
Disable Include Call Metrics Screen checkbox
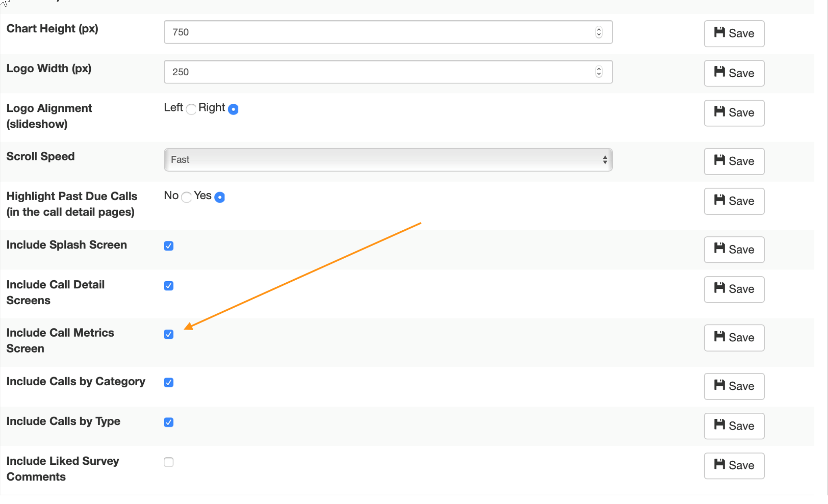tap(169, 334)
